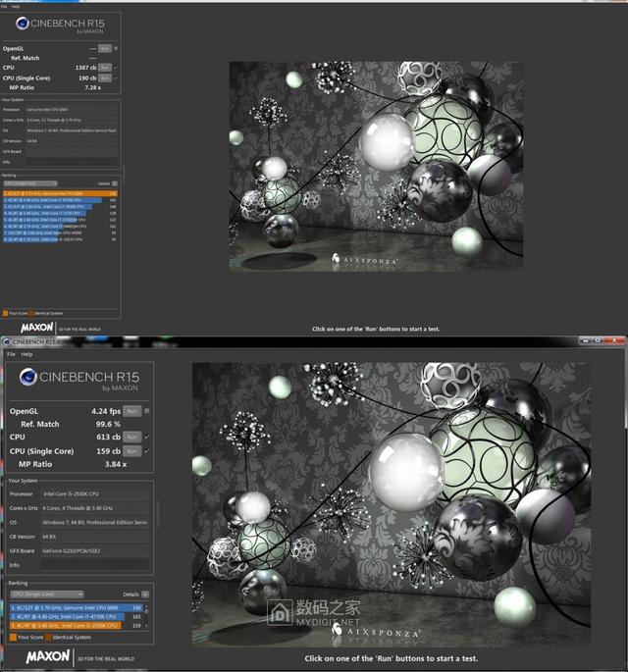The height and width of the screenshot is (672, 628).
Task: Click the MAXON logo next to the MYDIGIT watermark window
Action: click(47, 656)
